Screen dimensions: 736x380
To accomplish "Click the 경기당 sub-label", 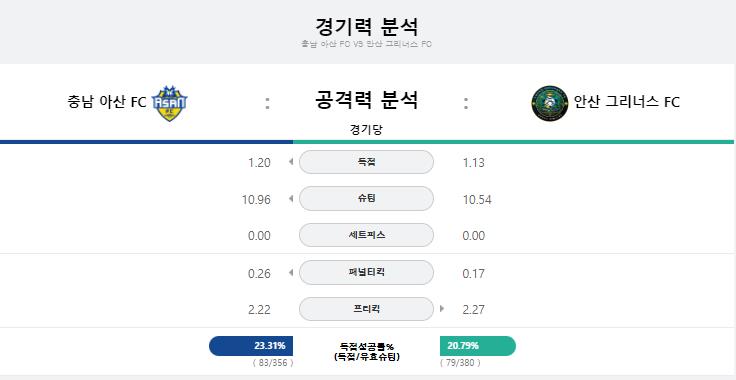I will (x=366, y=130).
